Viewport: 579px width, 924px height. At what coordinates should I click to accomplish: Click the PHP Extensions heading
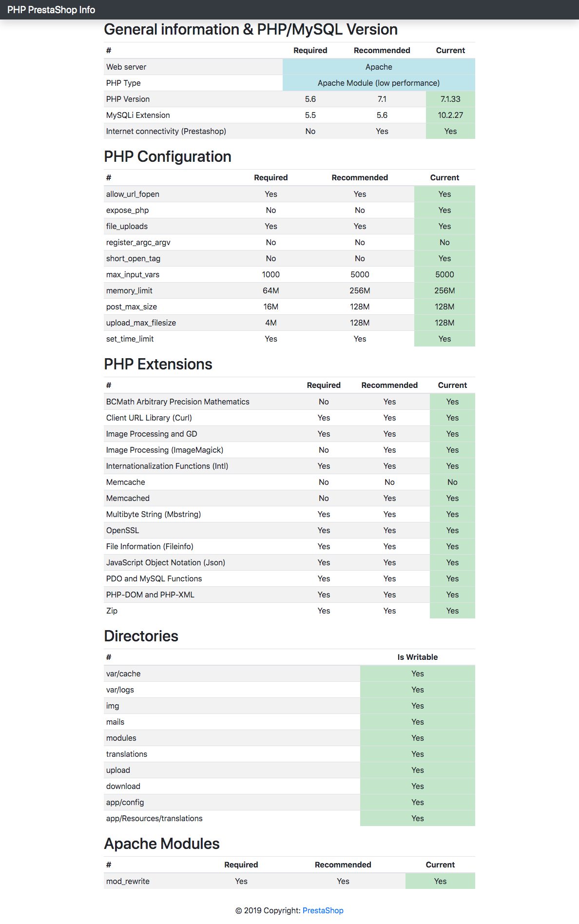click(x=158, y=365)
